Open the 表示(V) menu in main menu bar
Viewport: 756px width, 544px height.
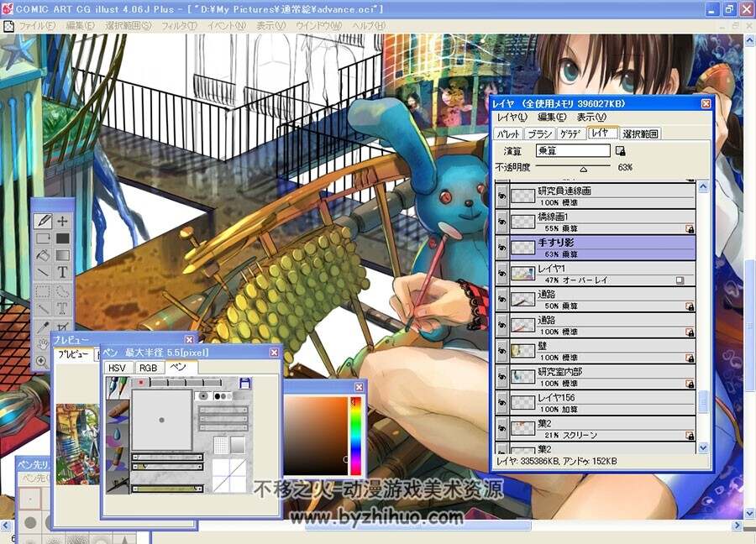[x=271, y=25]
